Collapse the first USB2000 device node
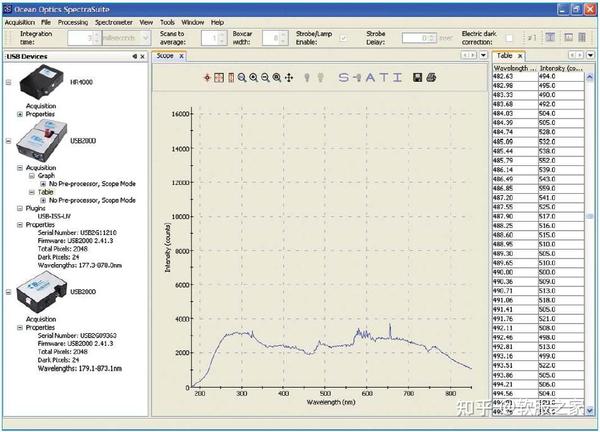This screenshot has width=600, height=432. tap(8, 141)
